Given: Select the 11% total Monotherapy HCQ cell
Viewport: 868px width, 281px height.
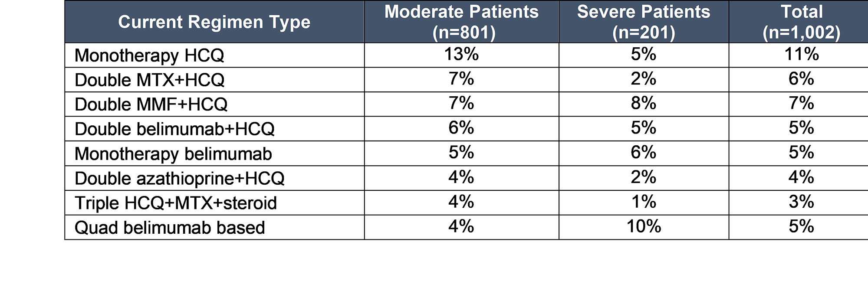Looking at the screenshot, I should pyautogui.click(x=801, y=55).
